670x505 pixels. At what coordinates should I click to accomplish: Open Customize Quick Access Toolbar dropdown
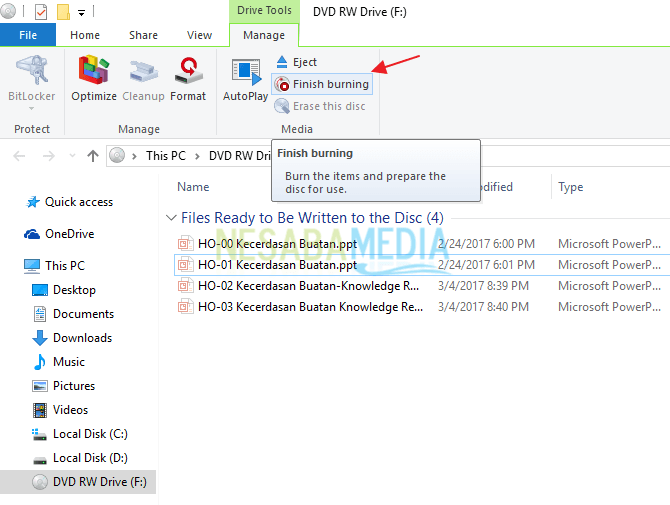pos(81,12)
